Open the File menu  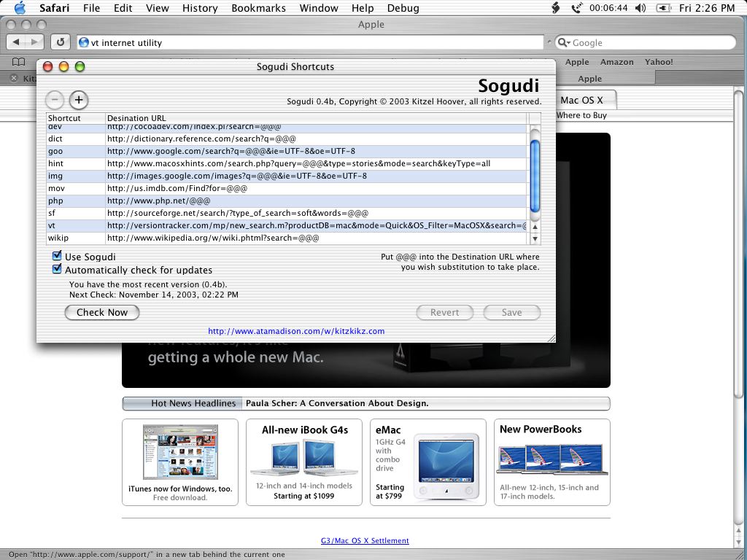[x=91, y=7]
